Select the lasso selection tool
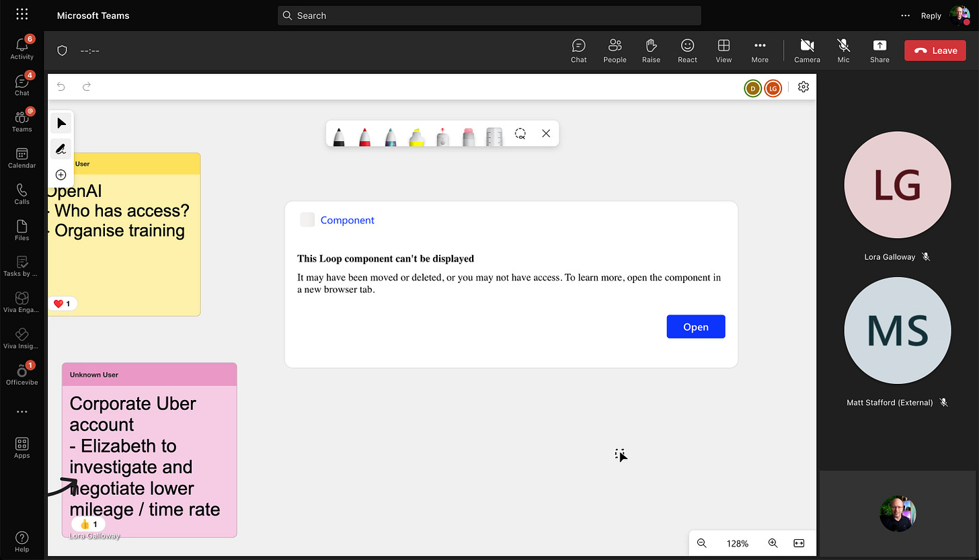This screenshot has height=560, width=979. 520,134
